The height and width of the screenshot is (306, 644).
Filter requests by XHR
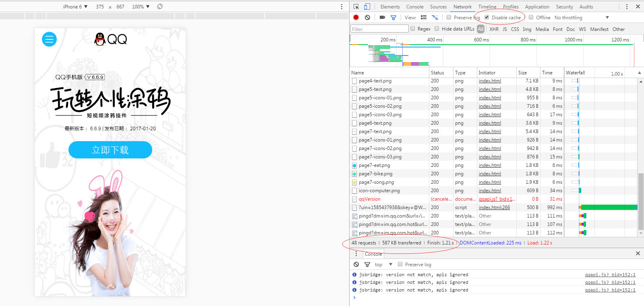coord(494,29)
